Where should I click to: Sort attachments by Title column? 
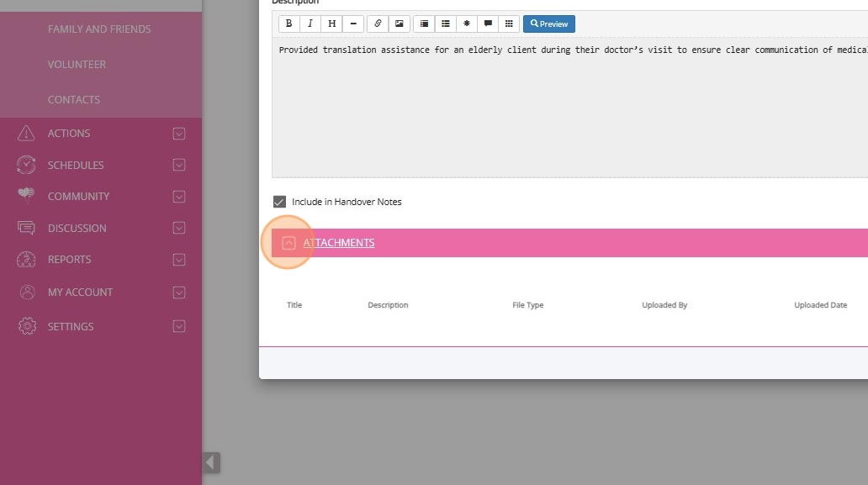(x=294, y=305)
